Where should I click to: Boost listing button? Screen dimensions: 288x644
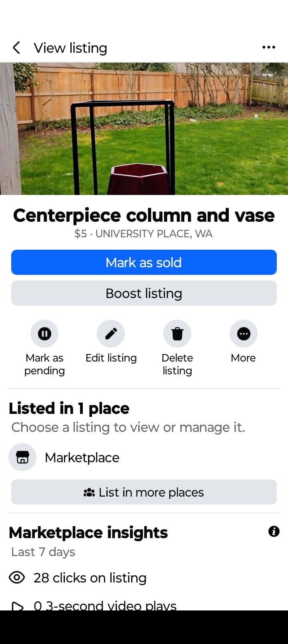click(x=144, y=293)
